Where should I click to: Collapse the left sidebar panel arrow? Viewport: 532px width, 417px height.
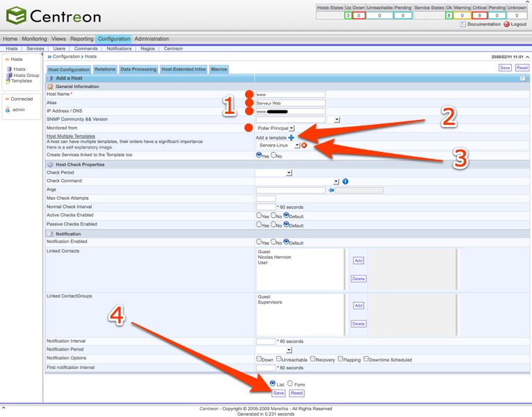42,54
